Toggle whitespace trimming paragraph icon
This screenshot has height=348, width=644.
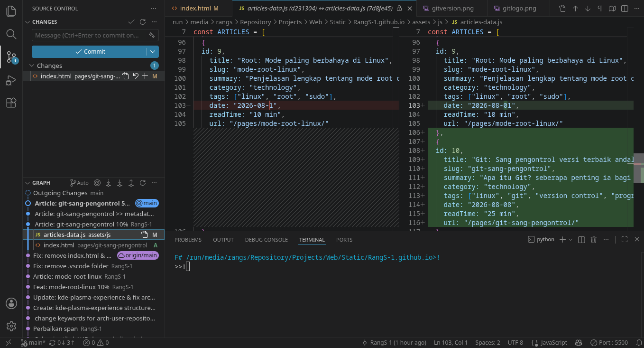point(600,9)
